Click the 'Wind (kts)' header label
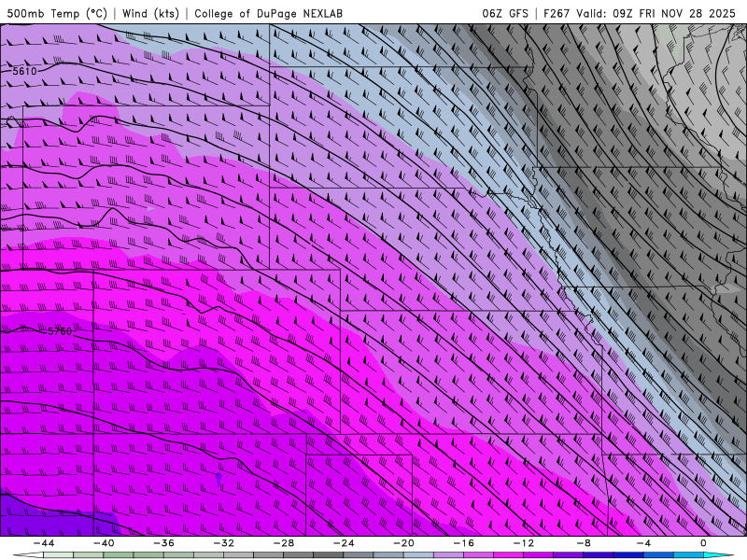 [x=150, y=14]
